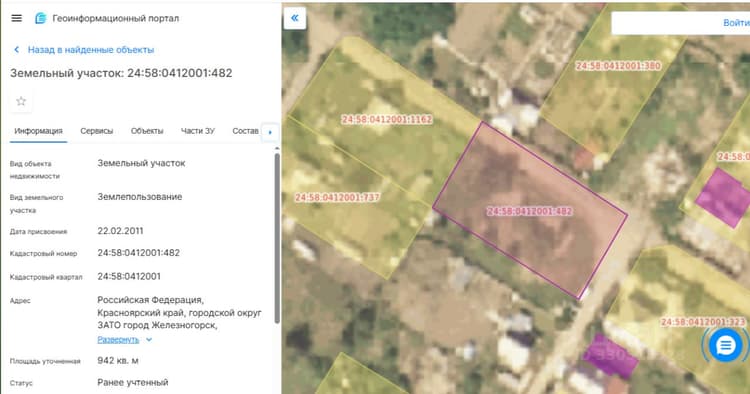Switch to the Сервисы tab

coord(97,131)
